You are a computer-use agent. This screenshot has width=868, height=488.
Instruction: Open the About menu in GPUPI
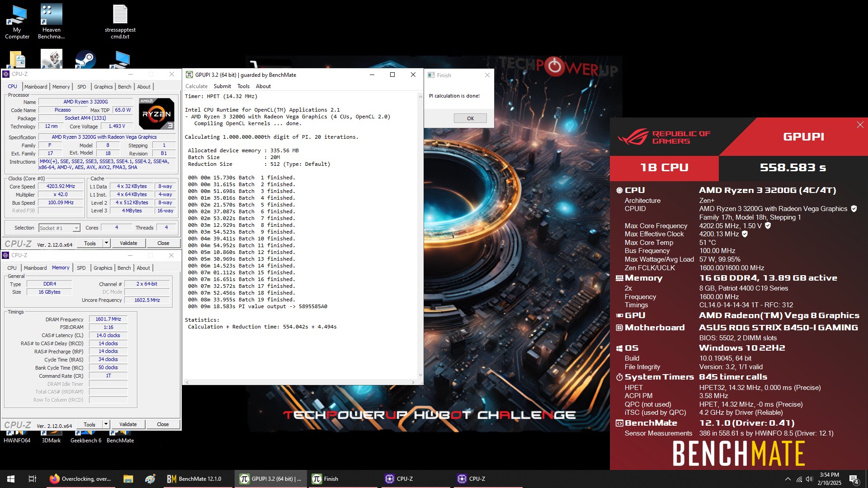[263, 86]
